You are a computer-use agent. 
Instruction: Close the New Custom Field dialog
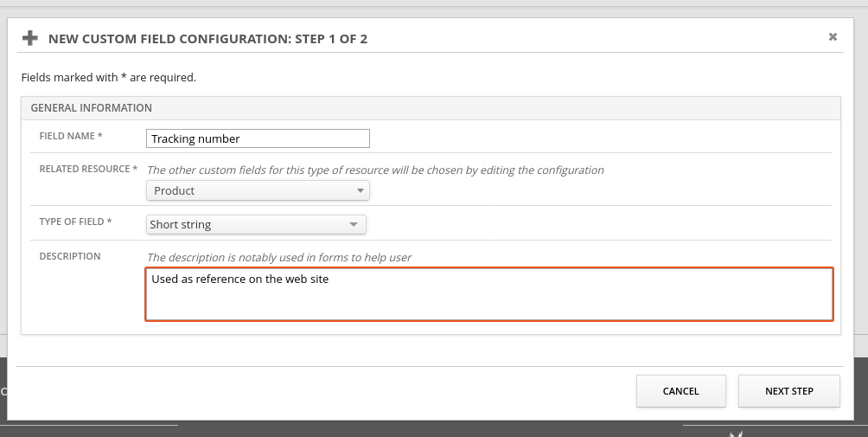(x=833, y=37)
